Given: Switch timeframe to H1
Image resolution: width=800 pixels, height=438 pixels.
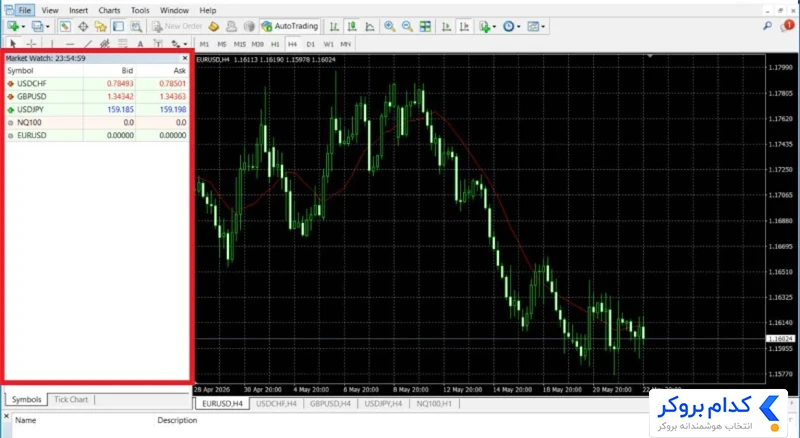Looking at the screenshot, I should coord(275,44).
